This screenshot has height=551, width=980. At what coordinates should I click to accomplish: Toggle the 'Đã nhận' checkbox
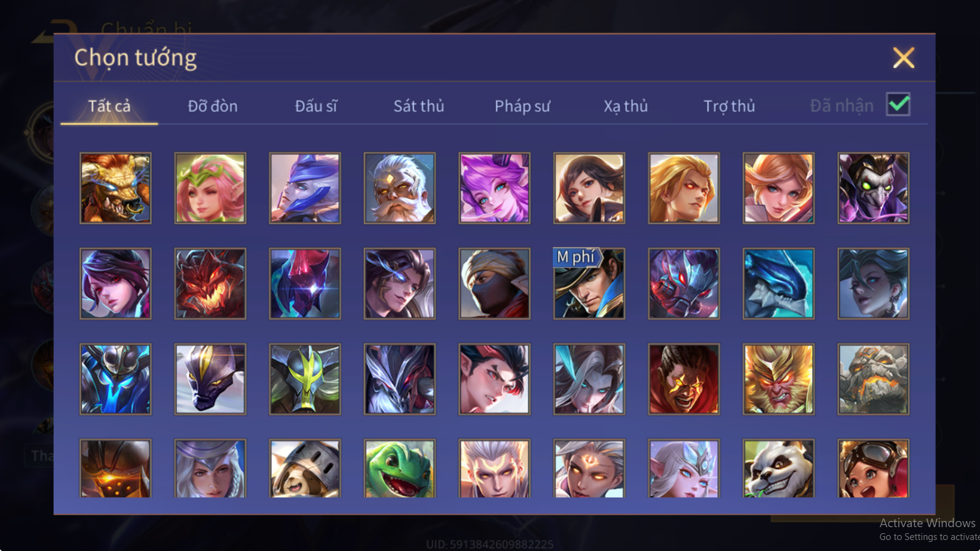point(898,105)
